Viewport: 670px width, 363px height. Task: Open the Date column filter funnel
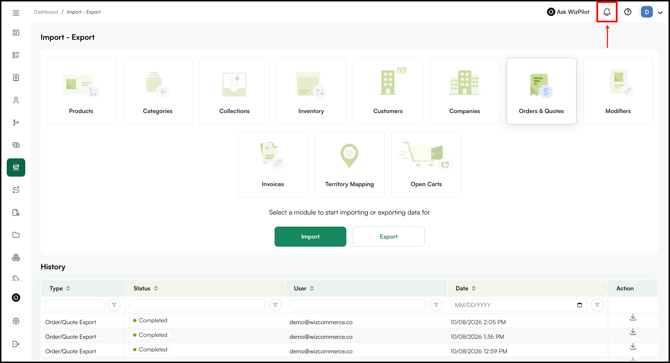tap(597, 305)
